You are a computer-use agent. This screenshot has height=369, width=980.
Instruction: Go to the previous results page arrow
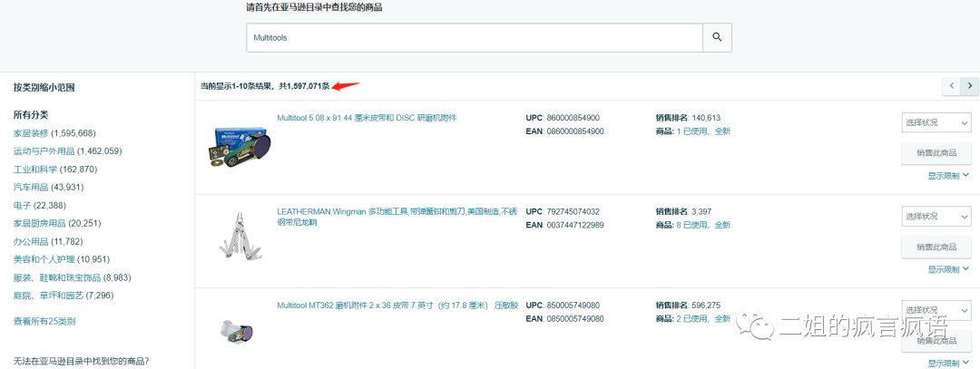pyautogui.click(x=951, y=86)
